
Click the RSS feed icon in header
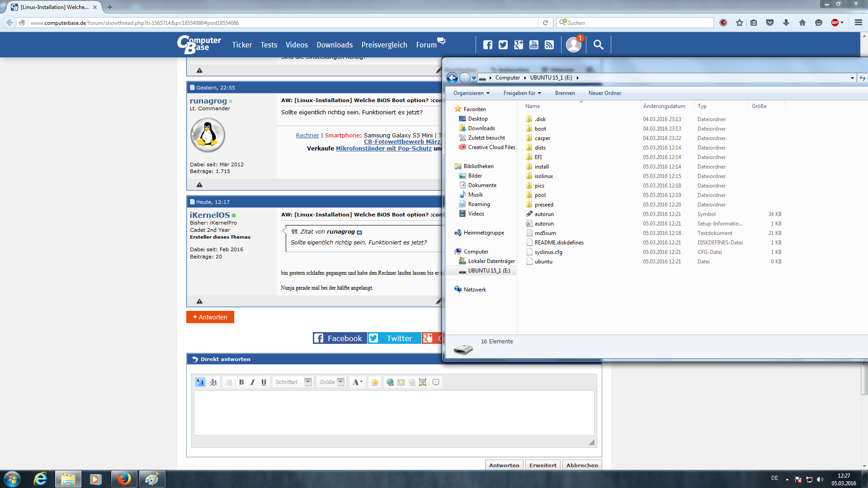click(549, 45)
